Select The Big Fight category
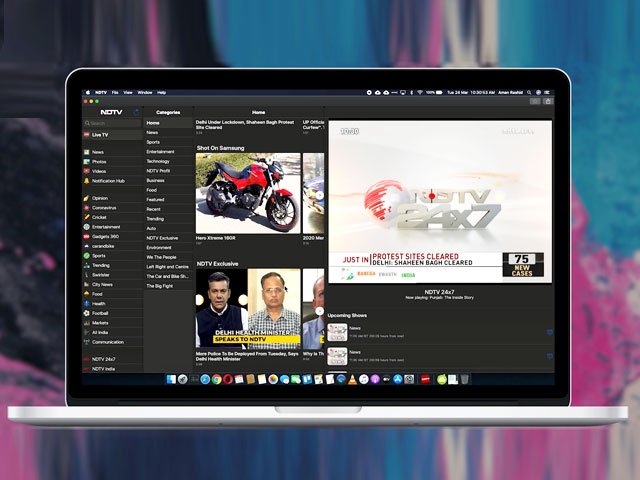The width and height of the screenshot is (640, 480). coord(168,286)
